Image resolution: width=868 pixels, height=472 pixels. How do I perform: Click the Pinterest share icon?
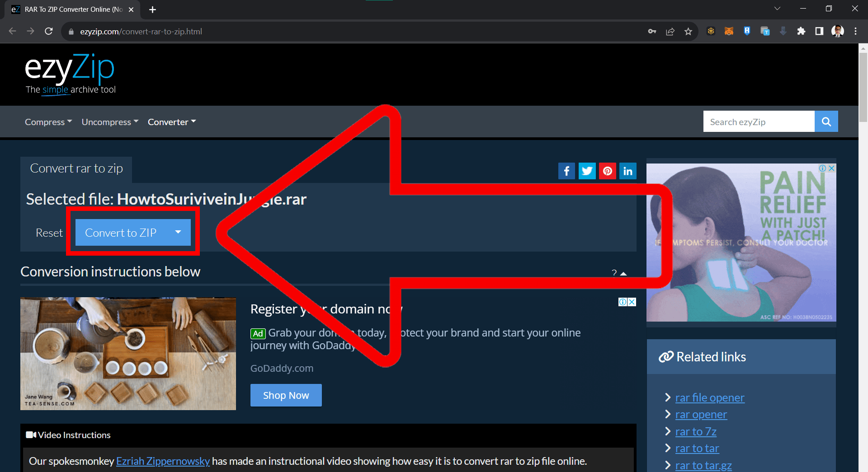point(607,171)
